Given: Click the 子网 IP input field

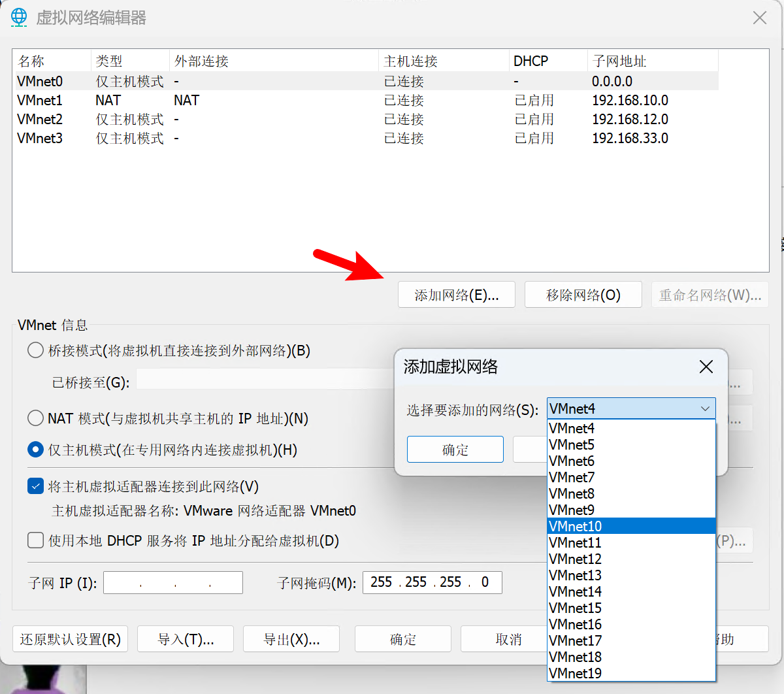Looking at the screenshot, I should [173, 582].
